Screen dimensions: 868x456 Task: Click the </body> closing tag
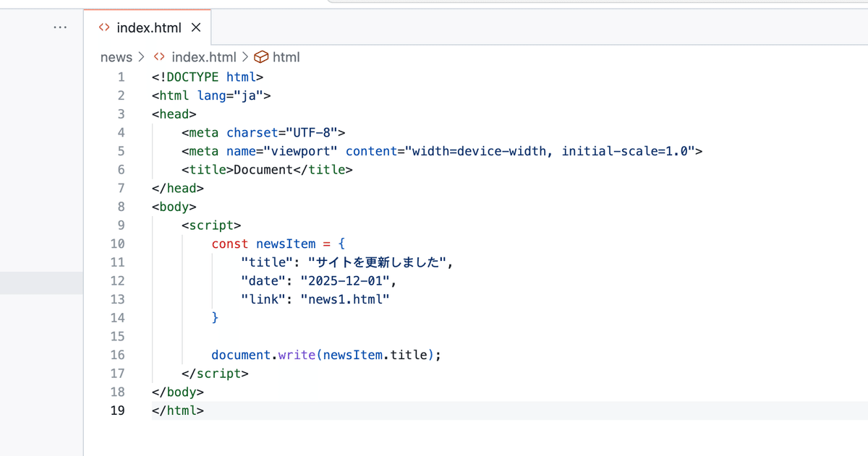[x=178, y=392]
